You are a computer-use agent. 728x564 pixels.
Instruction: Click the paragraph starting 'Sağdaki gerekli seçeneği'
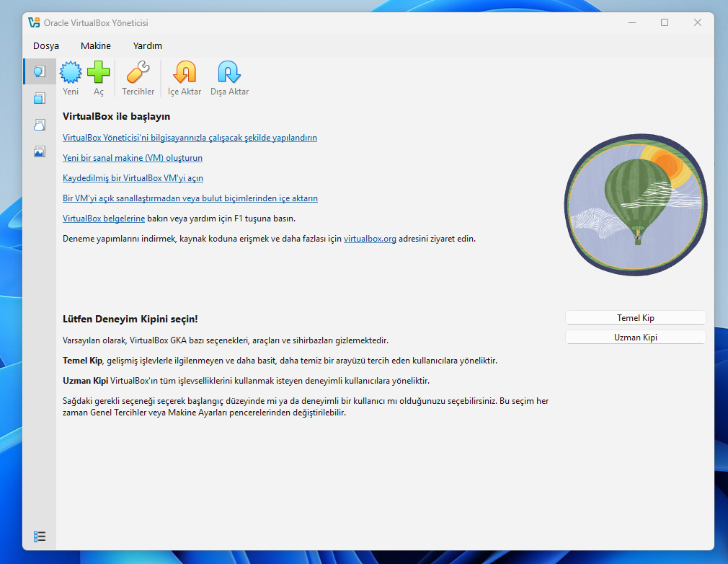pyautogui.click(x=306, y=407)
